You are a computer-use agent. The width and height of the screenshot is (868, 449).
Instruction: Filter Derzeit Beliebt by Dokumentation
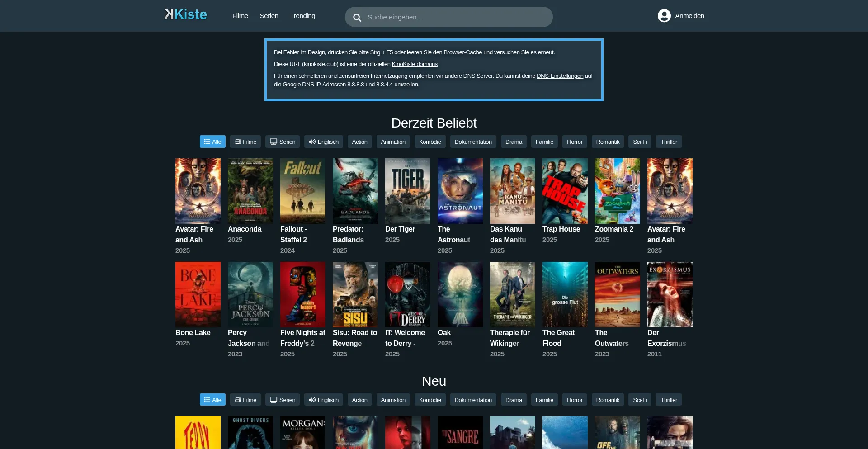473,142
